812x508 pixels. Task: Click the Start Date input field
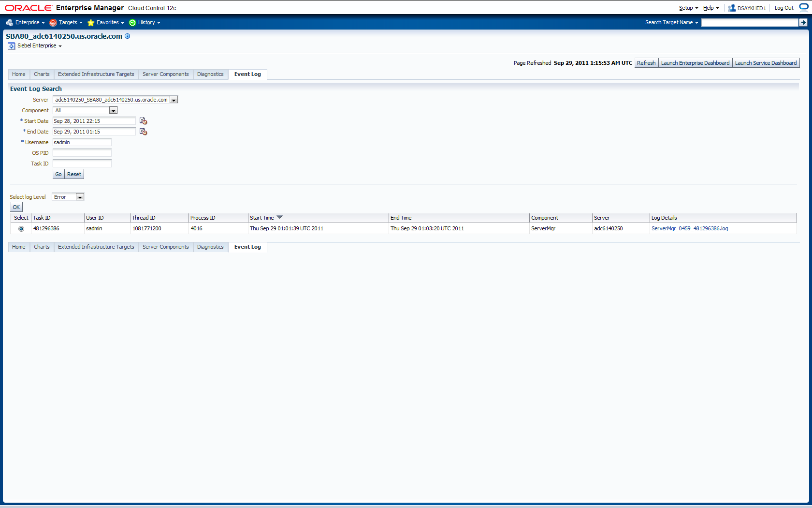(x=94, y=121)
